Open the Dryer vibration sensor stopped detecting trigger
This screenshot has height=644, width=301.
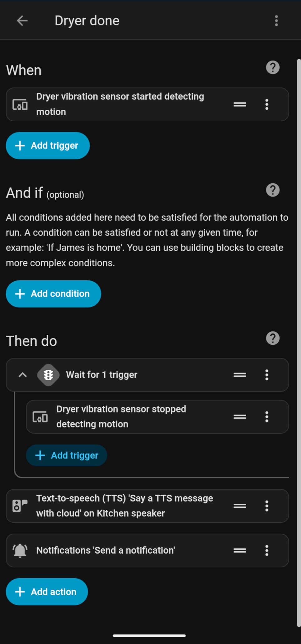pyautogui.click(x=121, y=416)
